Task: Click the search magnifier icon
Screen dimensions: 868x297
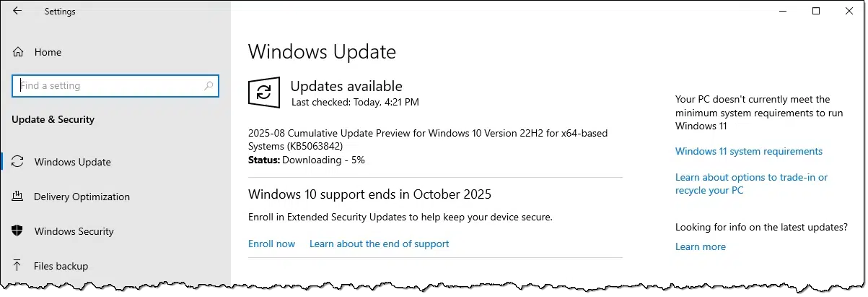Action: [209, 85]
